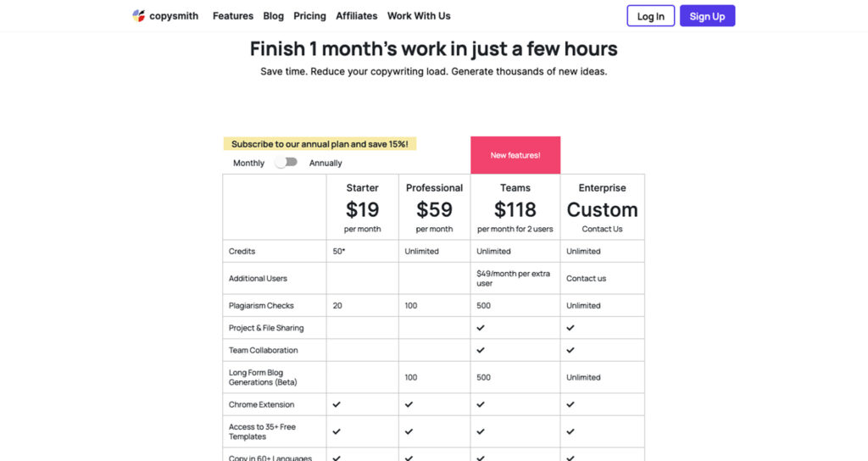
Task: Open the Pricing nav link
Action: tap(309, 16)
